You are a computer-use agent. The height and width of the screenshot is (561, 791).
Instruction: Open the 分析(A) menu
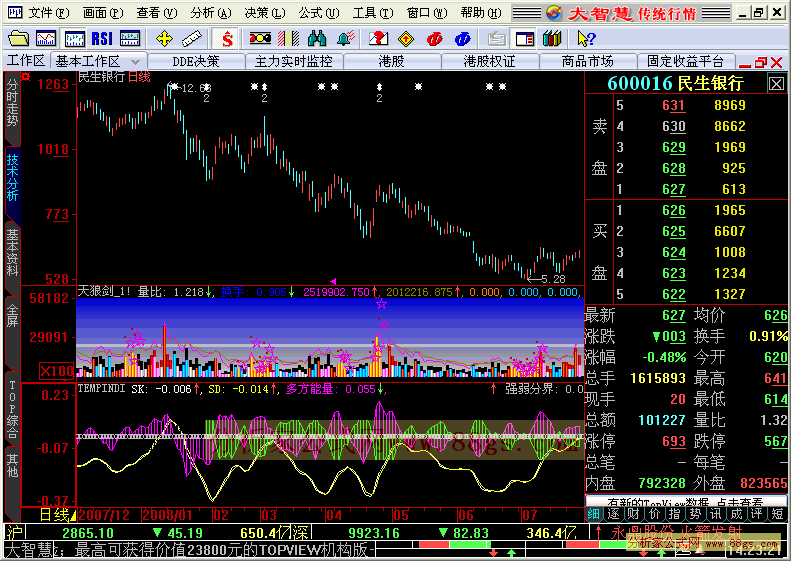[x=210, y=13]
